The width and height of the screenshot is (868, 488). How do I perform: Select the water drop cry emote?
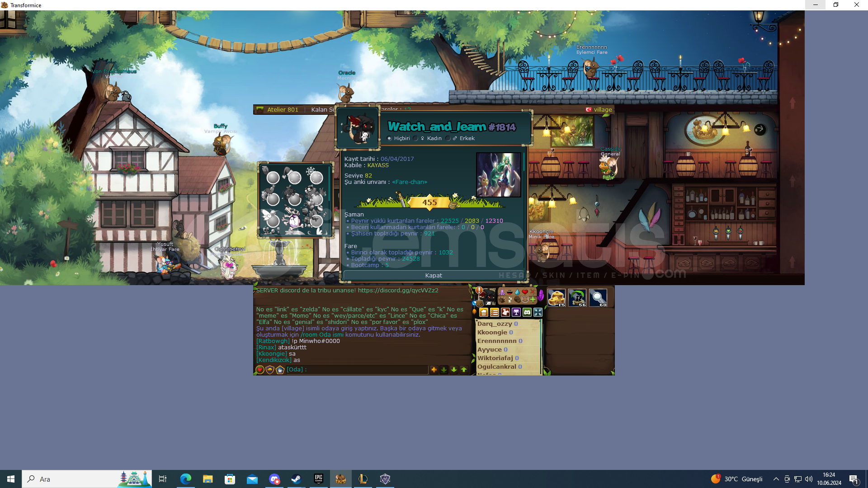coord(517,292)
